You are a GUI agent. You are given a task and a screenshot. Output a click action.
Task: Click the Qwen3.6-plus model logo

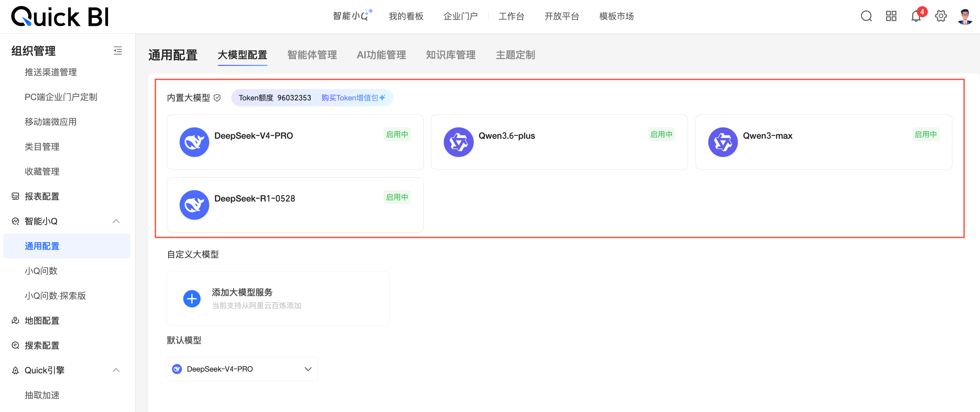(x=459, y=142)
